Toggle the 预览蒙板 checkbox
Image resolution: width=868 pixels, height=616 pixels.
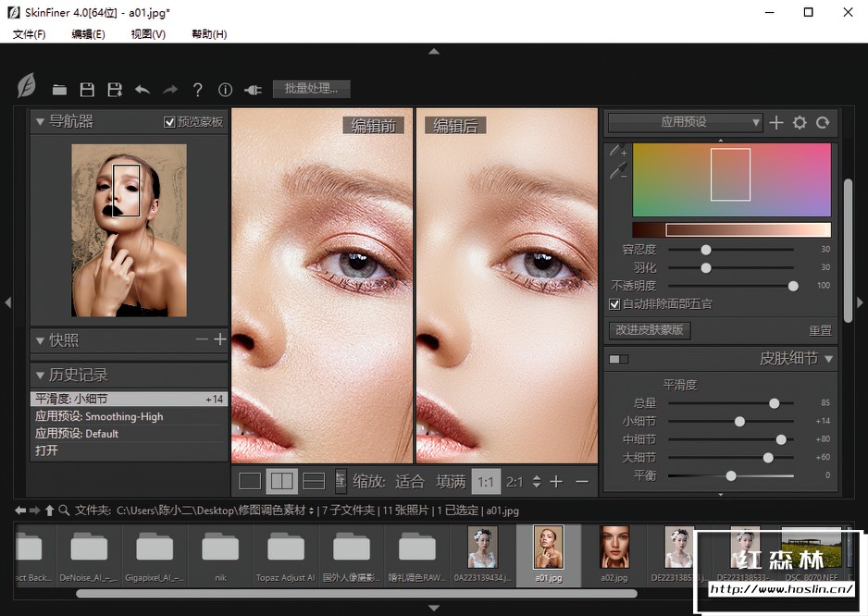pyautogui.click(x=169, y=122)
